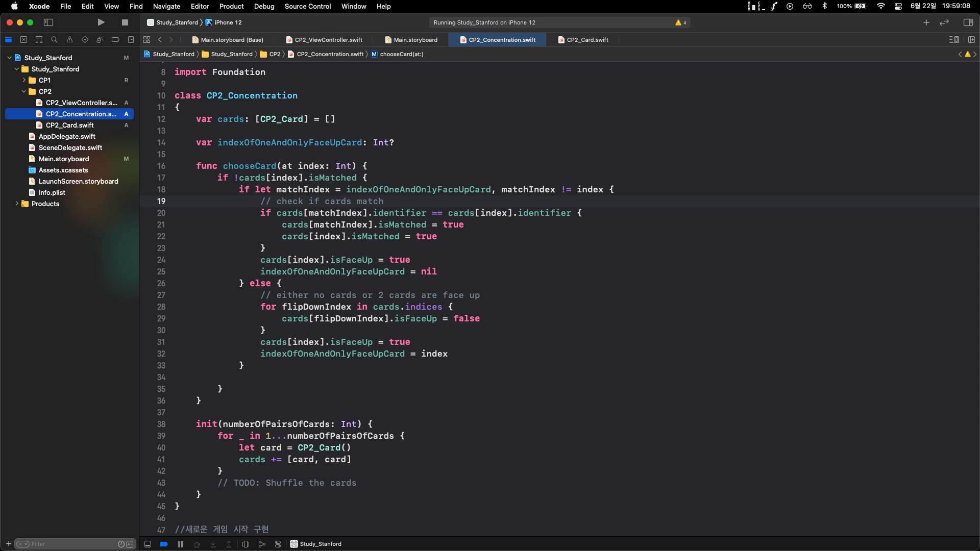The image size is (980, 551).
Task: Click the warnings count badge in the activity bar
Action: pos(681,22)
